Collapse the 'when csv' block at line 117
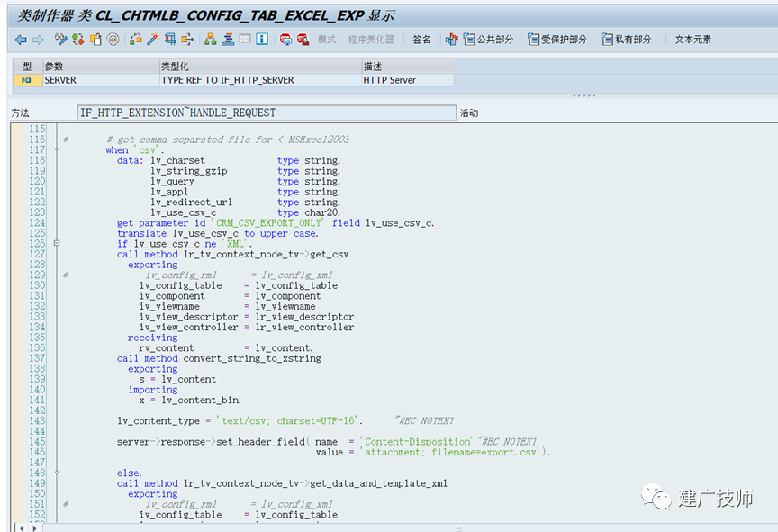 [57, 149]
